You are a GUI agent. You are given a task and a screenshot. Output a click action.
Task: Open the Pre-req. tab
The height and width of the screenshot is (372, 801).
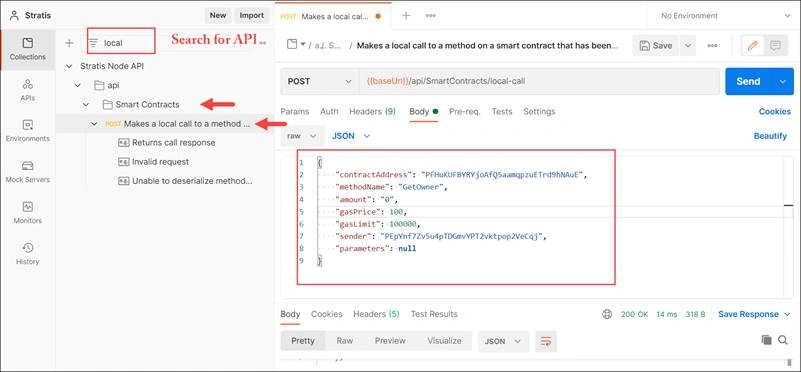point(464,111)
